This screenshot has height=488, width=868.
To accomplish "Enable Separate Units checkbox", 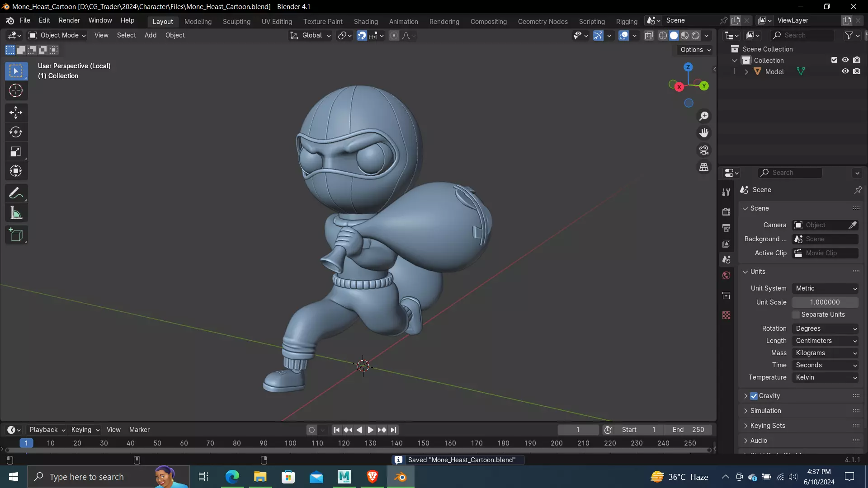I will 796,314.
